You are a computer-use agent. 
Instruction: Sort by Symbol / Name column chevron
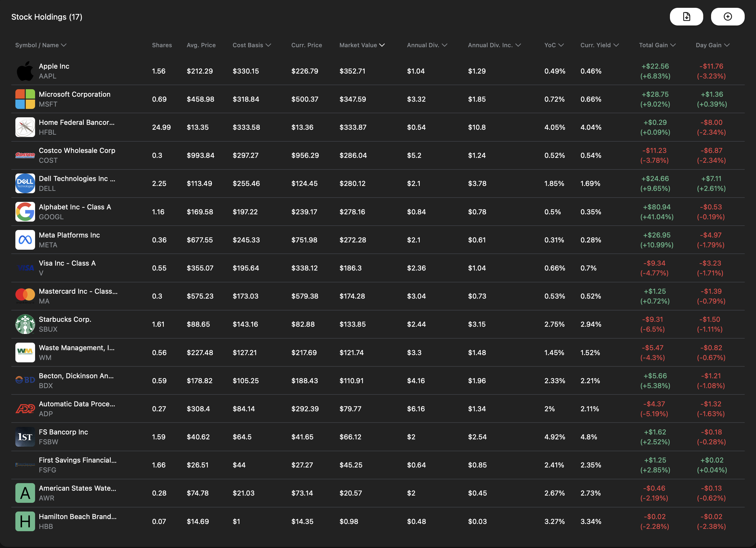[64, 45]
